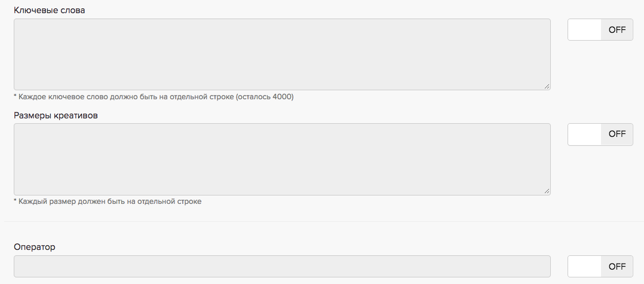Turn on the Размеры креативов toggle
The height and width of the screenshot is (284, 644).
(x=600, y=135)
